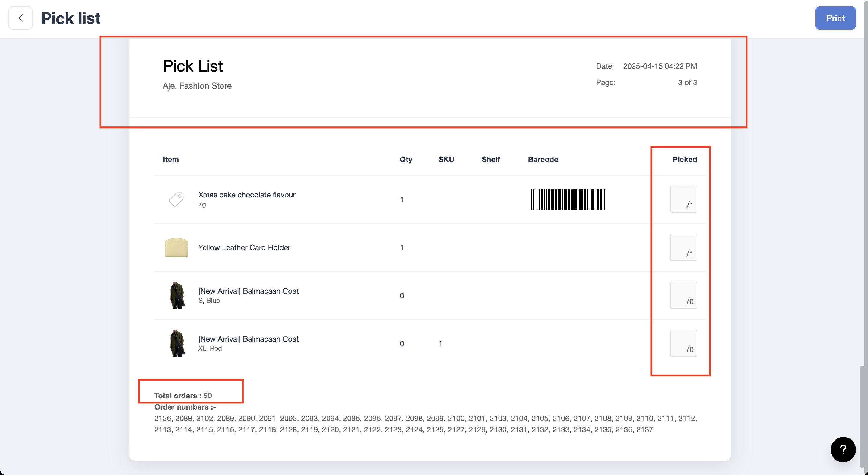Click the 'Page:' label

606,82
